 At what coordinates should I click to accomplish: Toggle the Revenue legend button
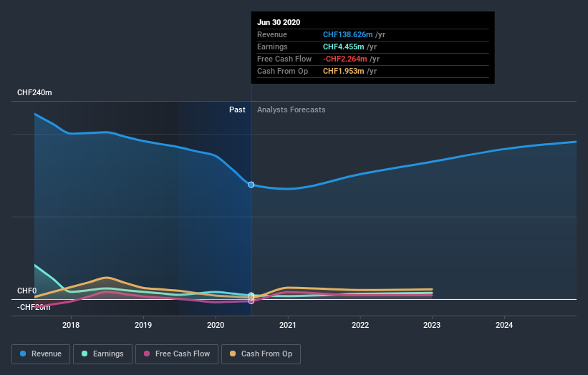tap(41, 354)
